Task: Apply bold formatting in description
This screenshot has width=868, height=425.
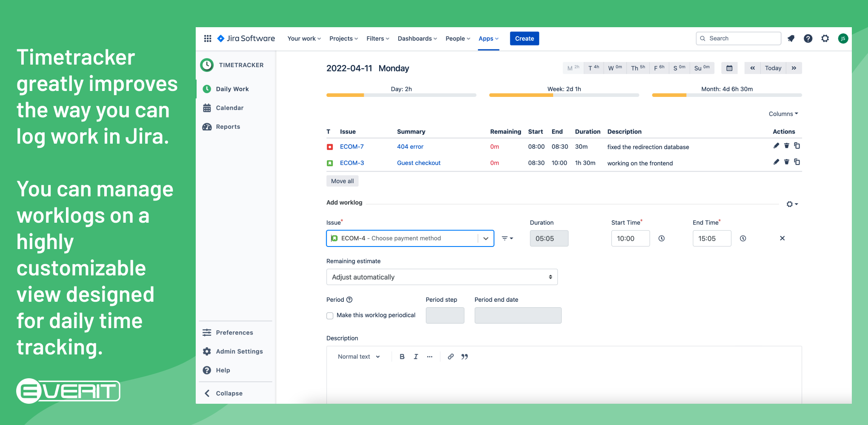Action: point(402,357)
